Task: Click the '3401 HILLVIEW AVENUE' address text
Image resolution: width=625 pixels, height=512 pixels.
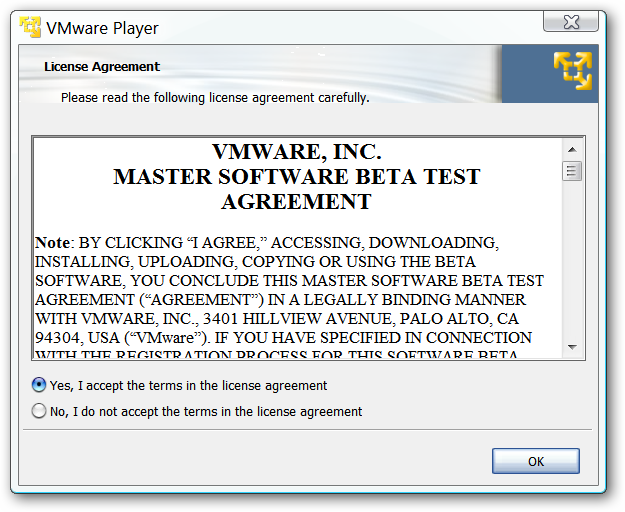Action: pos(297,319)
